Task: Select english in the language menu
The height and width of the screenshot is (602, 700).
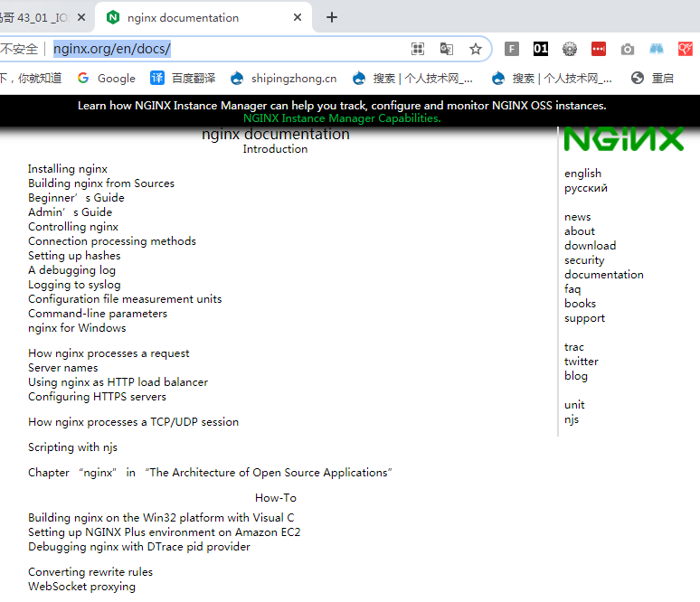Action: pos(582,174)
